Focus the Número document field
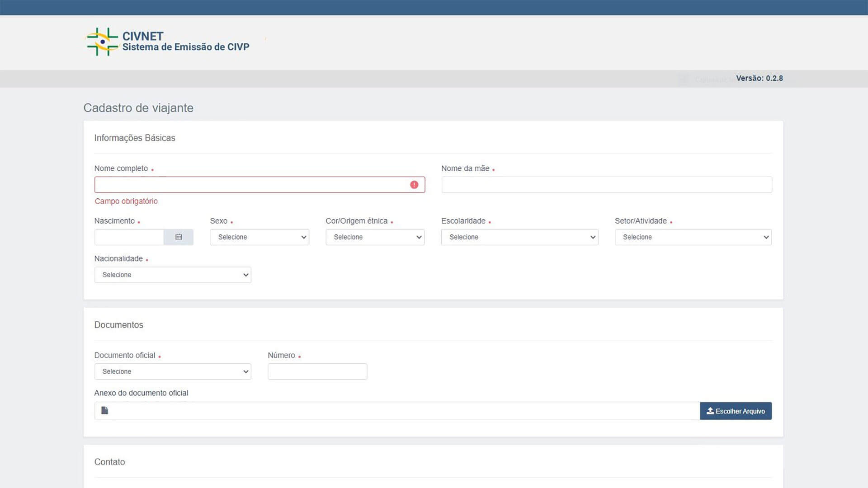The image size is (868, 488). click(x=317, y=371)
